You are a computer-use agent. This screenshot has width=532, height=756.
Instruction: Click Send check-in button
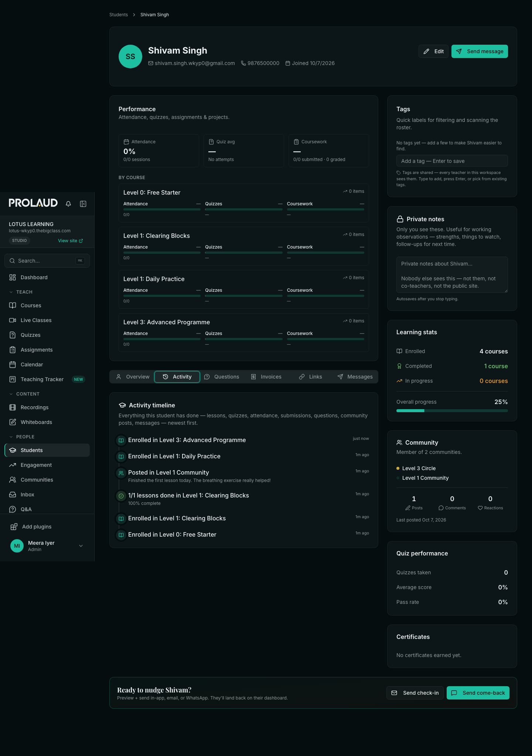tap(415, 693)
